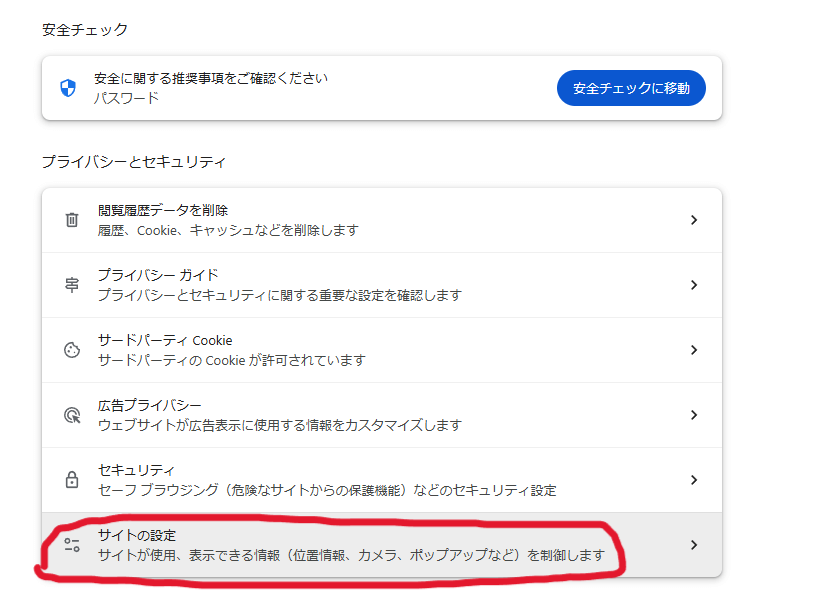Click the signpost icon for プライバシー ガイド
Image resolution: width=820 pixels, height=598 pixels.
pos(72,285)
